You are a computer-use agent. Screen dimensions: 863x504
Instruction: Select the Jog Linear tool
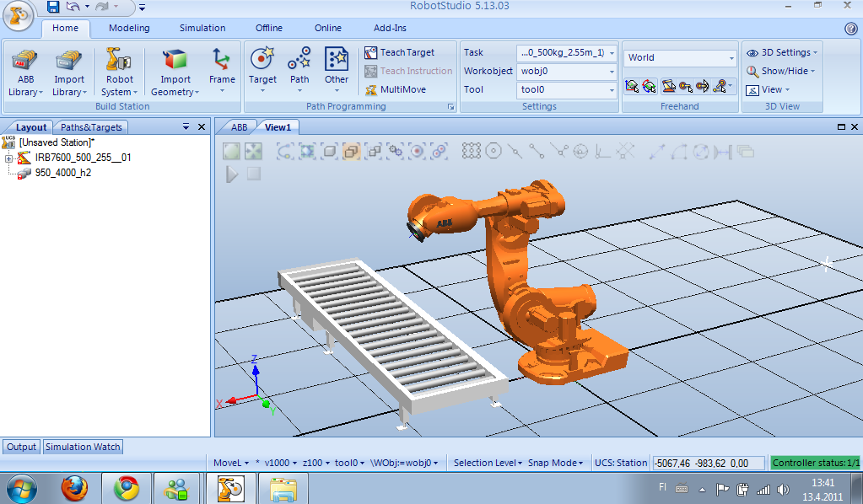click(686, 86)
